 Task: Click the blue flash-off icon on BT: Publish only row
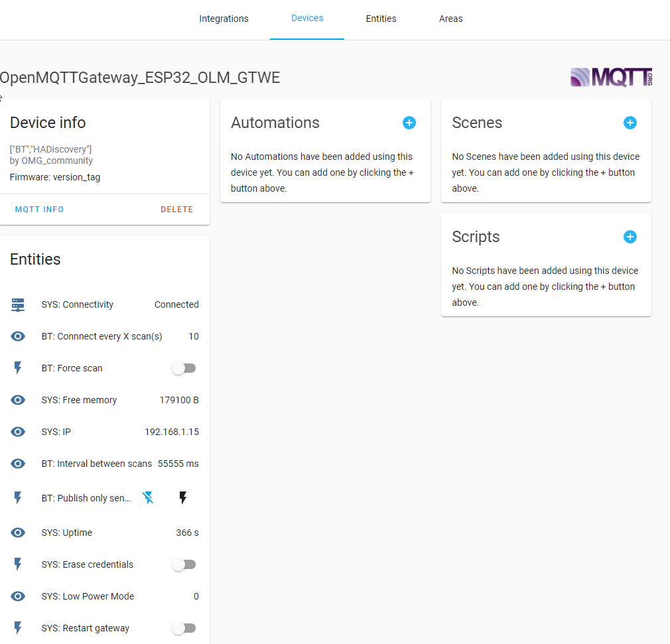point(147,497)
